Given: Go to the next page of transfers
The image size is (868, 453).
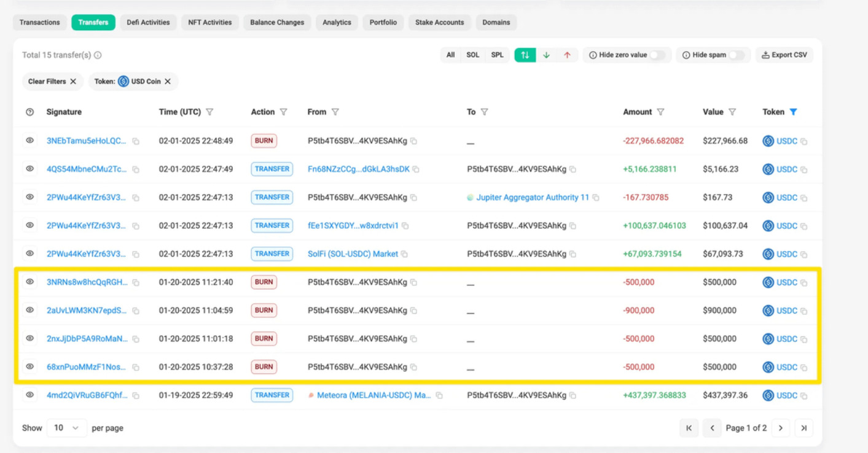Looking at the screenshot, I should pos(781,427).
